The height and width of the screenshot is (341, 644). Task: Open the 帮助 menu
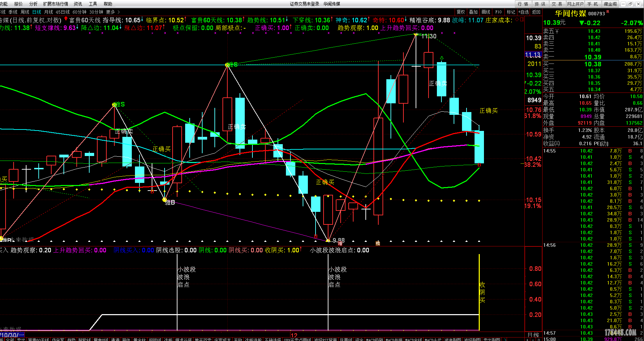click(x=108, y=4)
